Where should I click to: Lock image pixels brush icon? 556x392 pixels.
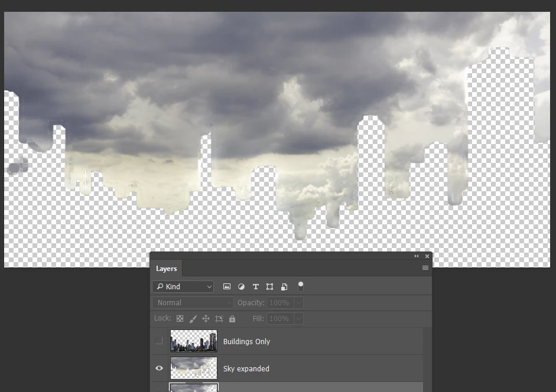coord(193,319)
